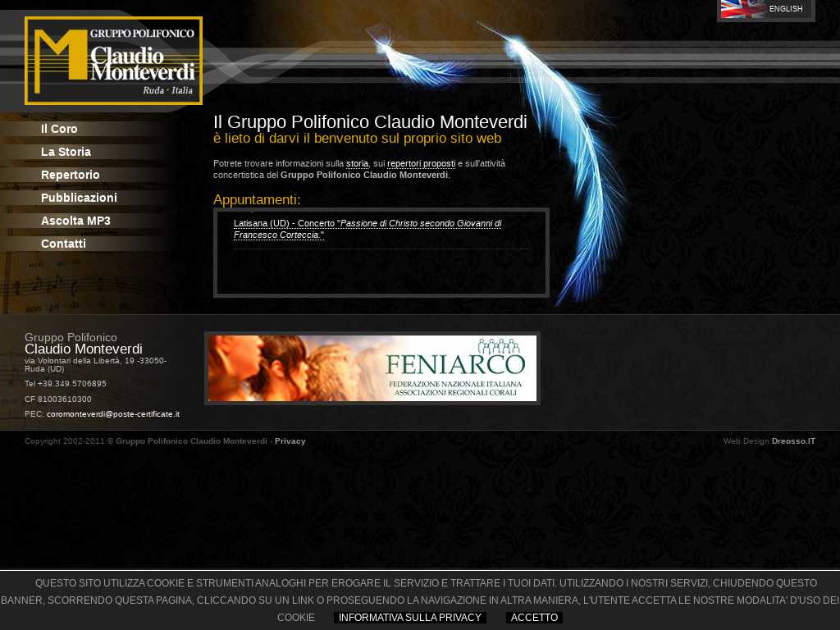Open the Pubblicazioni page
Screen dimensions: 840x630
click(79, 199)
